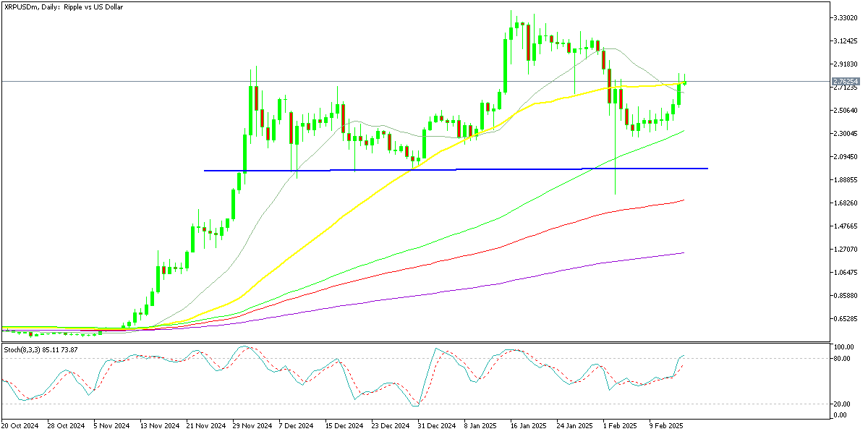Click the '1 Feb 2025' date label

(621, 426)
